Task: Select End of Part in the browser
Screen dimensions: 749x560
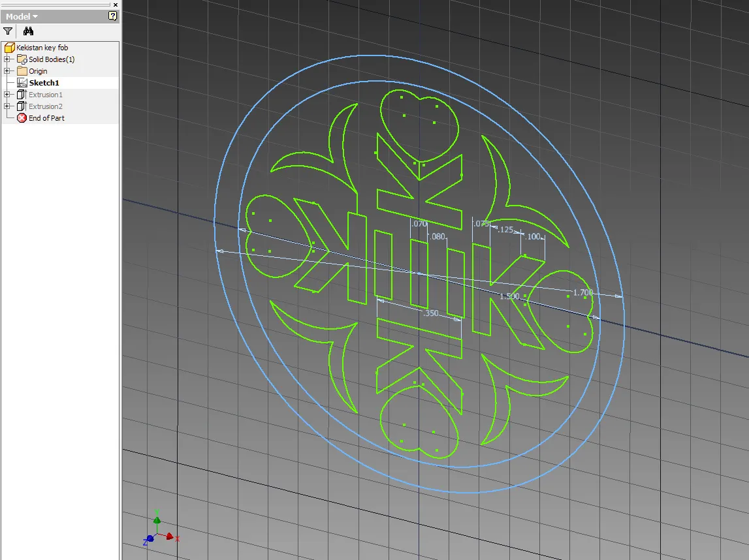Action: pos(46,118)
